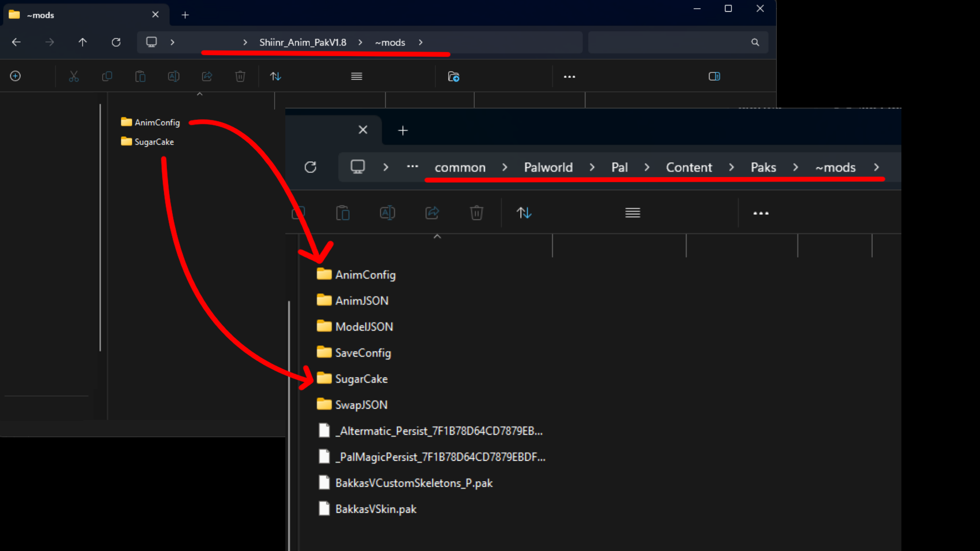Screen dimensions: 980x551
Task: Select AnimJSON folder in front window
Action: (x=353, y=300)
